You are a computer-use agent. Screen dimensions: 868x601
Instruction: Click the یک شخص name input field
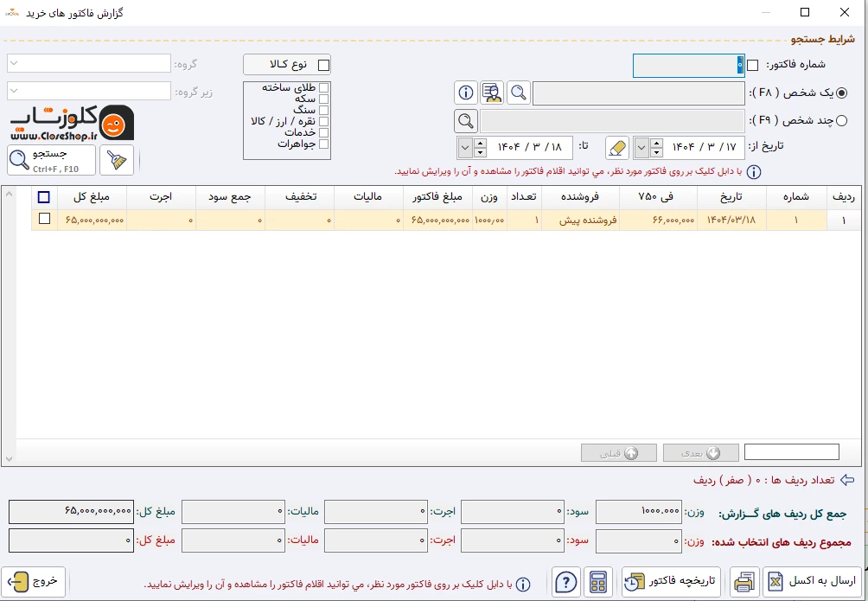638,93
